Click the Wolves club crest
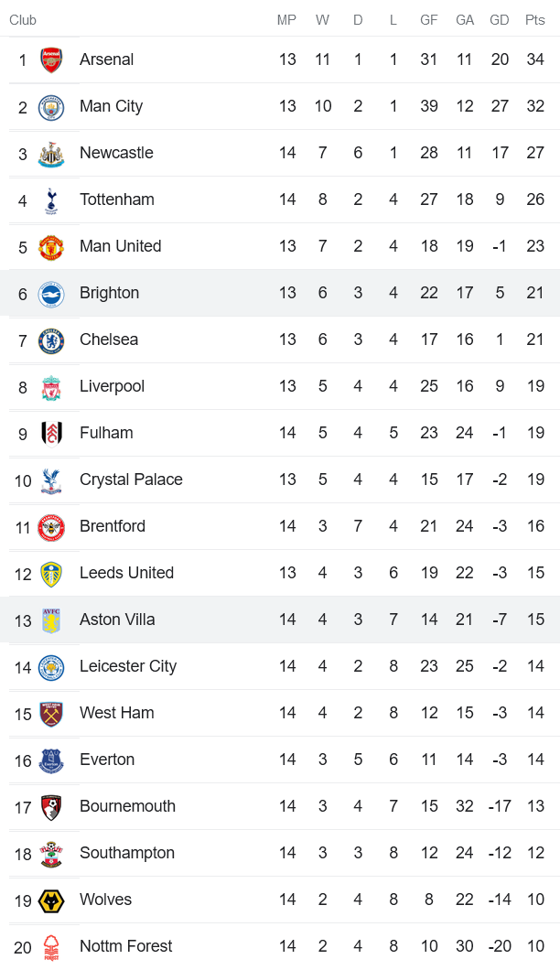The image size is (560, 970). (x=51, y=900)
